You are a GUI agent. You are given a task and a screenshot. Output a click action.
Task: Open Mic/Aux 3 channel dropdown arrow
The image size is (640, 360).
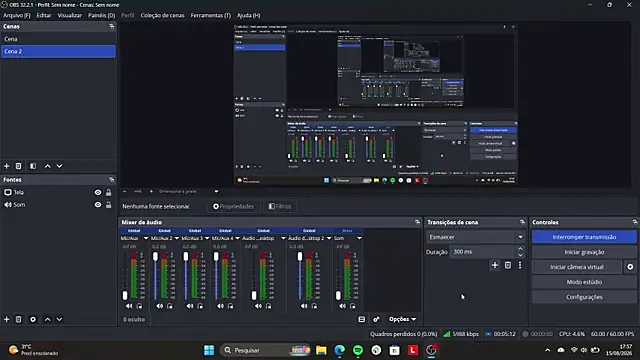[x=207, y=238]
